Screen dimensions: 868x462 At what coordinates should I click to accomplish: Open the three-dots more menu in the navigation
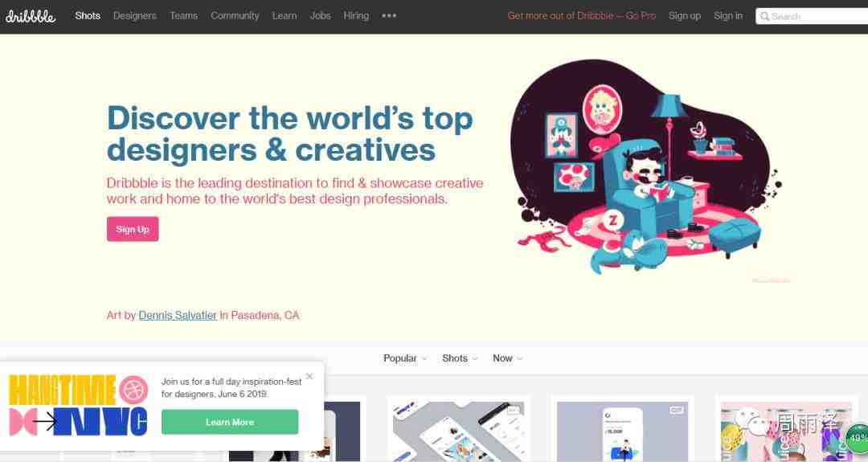[x=389, y=16]
